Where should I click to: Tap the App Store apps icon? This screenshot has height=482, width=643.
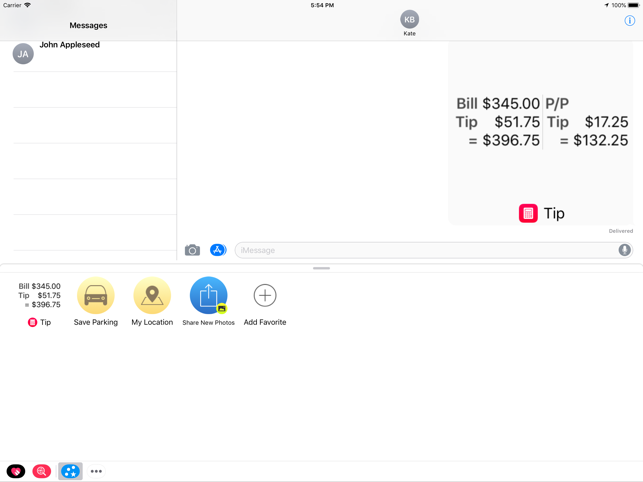pos(218,249)
